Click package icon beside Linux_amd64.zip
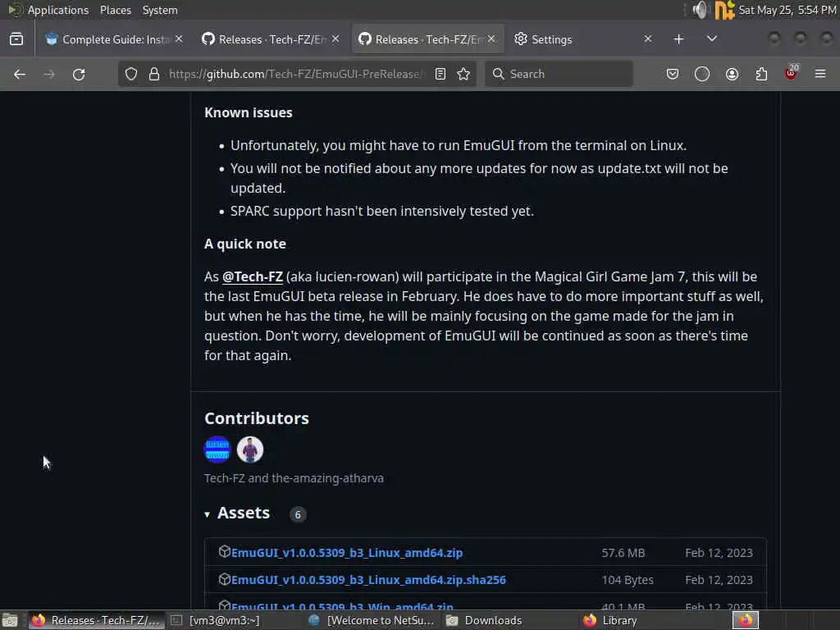 (x=225, y=551)
